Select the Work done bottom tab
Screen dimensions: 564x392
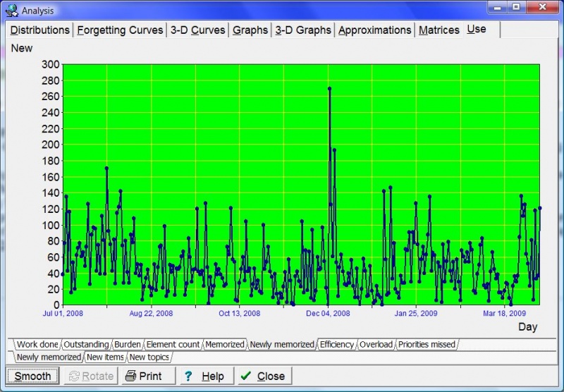coord(37,345)
